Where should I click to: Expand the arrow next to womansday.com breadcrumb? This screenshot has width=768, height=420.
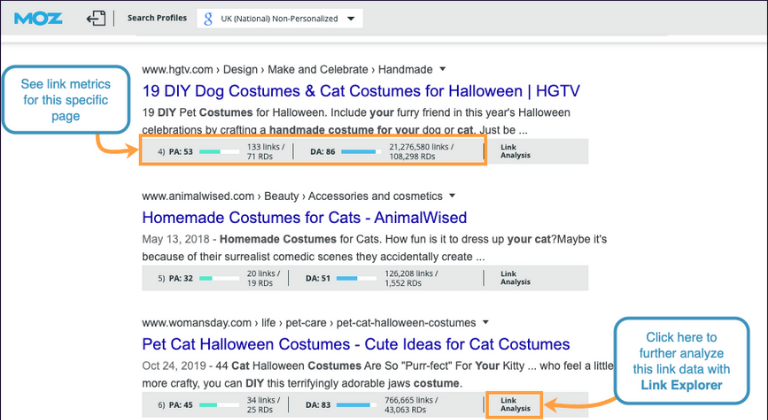(x=486, y=322)
